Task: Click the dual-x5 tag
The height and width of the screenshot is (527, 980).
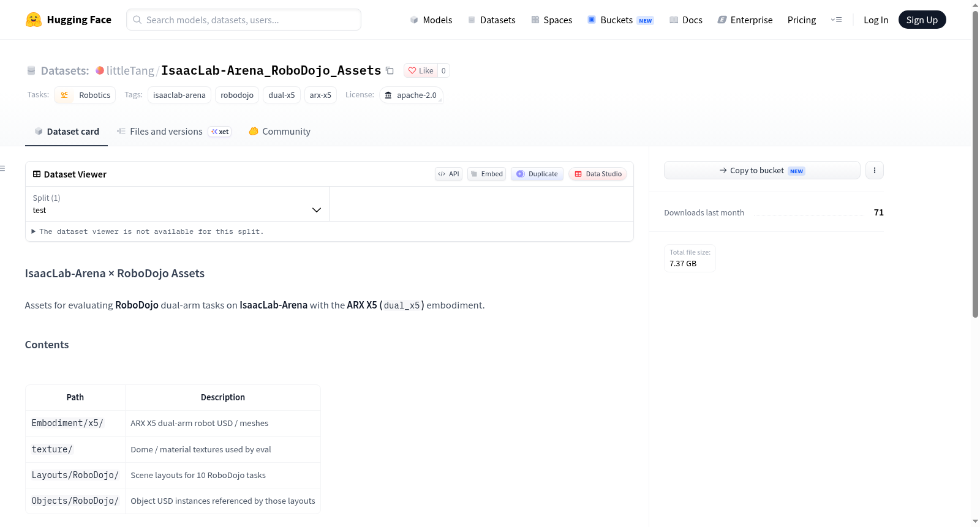Action: click(x=282, y=95)
